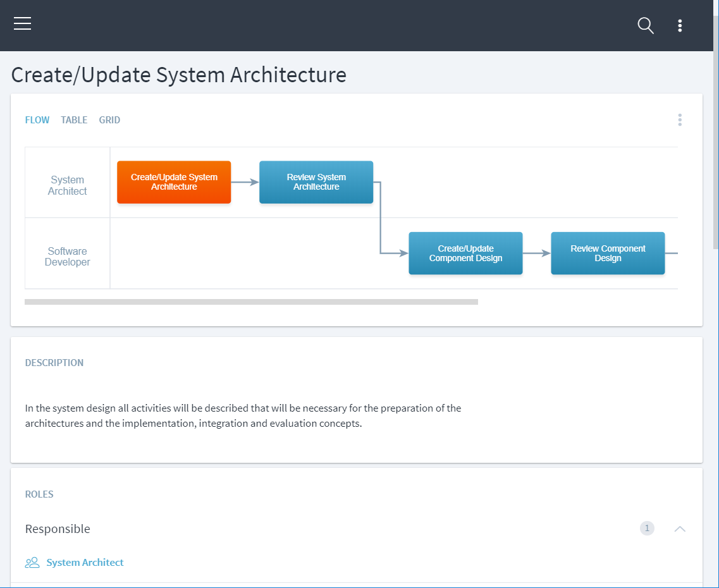
Task: Click the people icon beside System Architect
Action: tap(32, 562)
